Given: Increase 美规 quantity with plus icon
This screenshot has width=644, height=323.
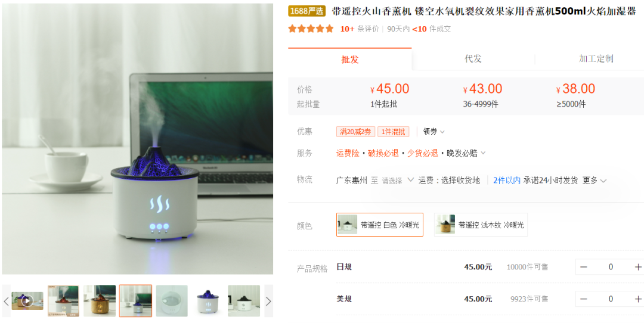Looking at the screenshot, I should (638, 299).
